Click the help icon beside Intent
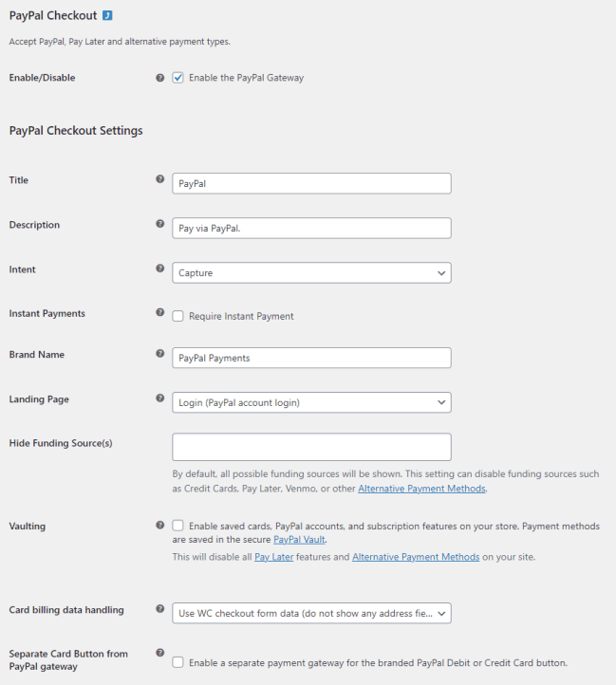The image size is (616, 685). click(x=159, y=269)
